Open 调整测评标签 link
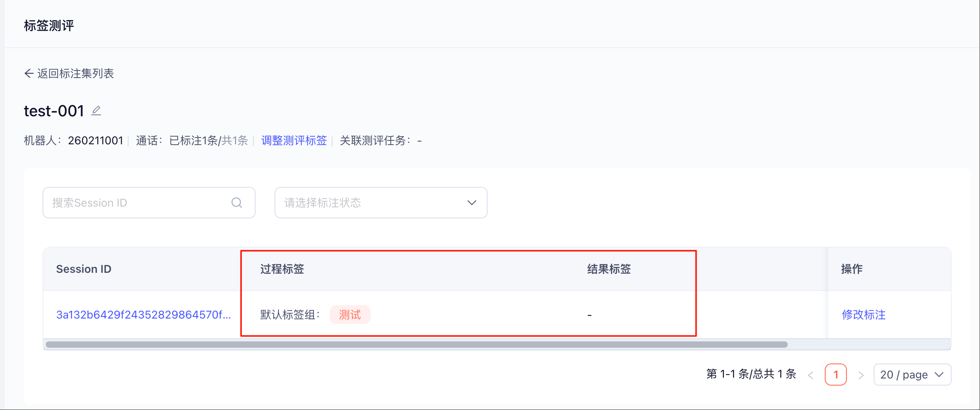The height and width of the screenshot is (410, 980). click(294, 140)
